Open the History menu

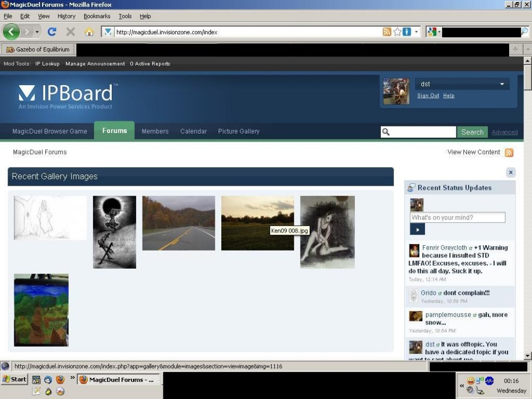(66, 16)
